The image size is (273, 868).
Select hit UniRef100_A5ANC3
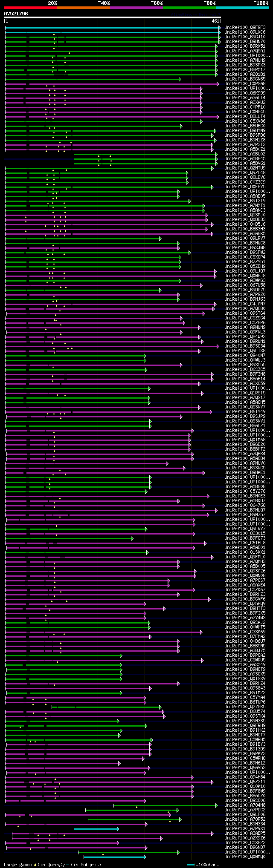pos(245,210)
